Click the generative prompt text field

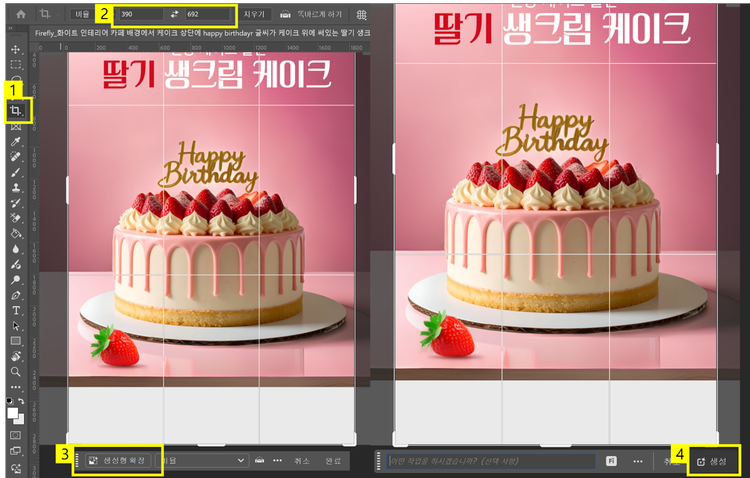click(x=491, y=461)
